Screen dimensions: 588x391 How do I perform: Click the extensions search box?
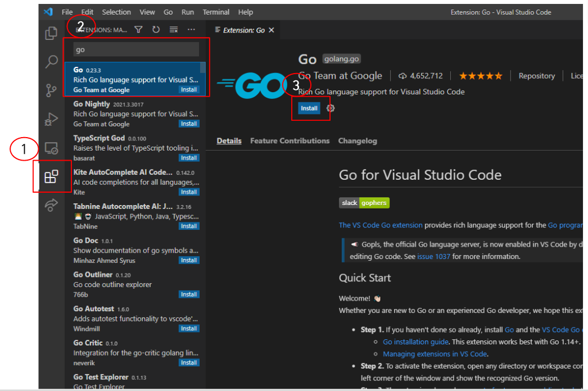(136, 49)
